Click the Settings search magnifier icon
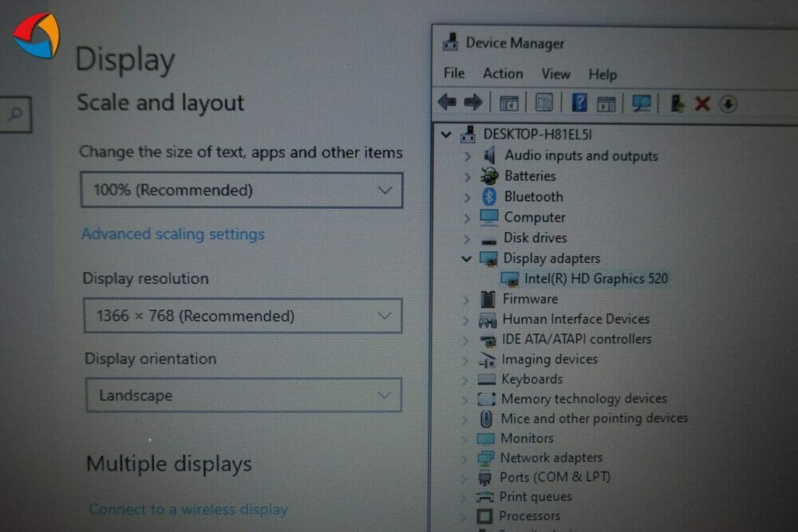 (16, 114)
